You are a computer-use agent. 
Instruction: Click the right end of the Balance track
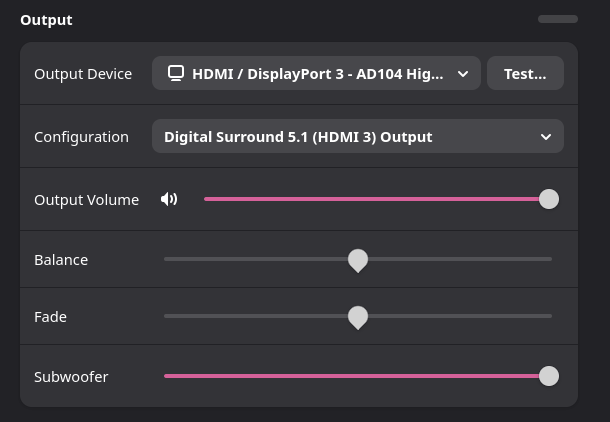pyautogui.click(x=549, y=259)
